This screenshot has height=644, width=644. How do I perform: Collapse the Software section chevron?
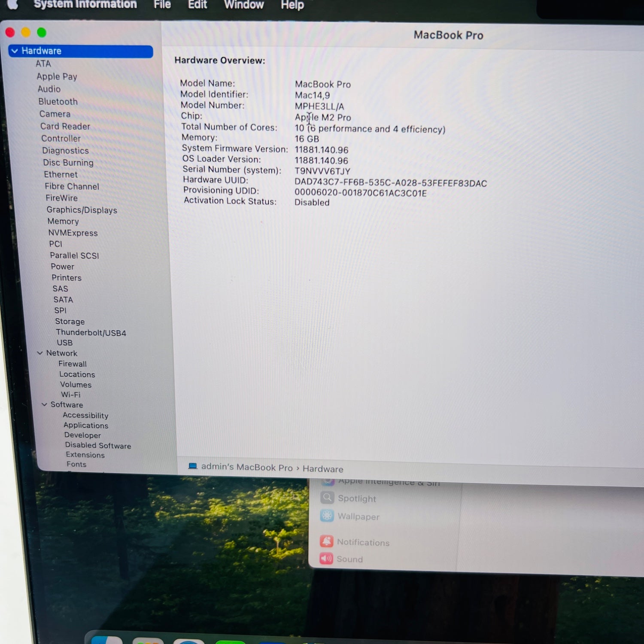(44, 404)
